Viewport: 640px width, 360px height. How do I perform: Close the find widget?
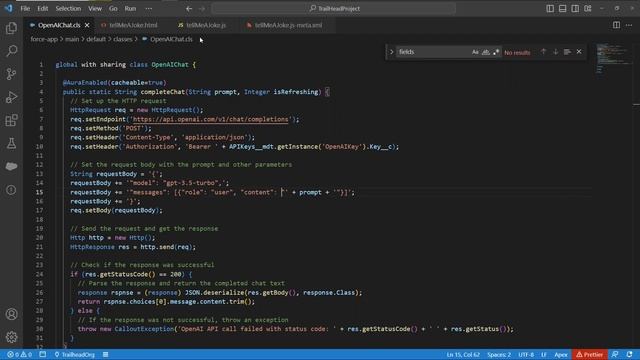click(579, 52)
